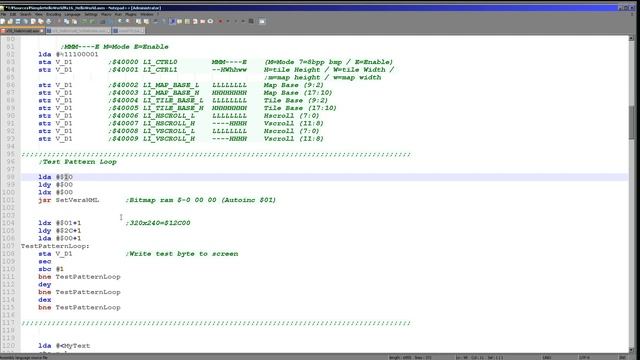
Task: Click line number 107 in the margin
Action: pos(9,246)
